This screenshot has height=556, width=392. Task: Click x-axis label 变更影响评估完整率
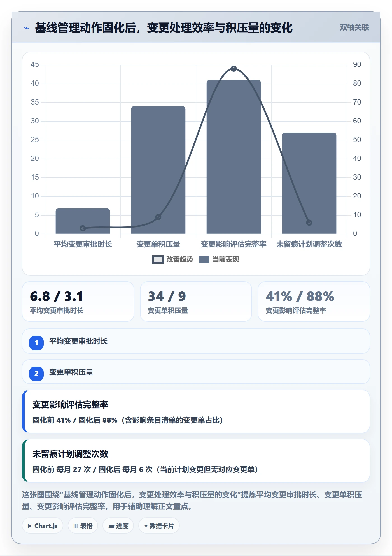click(234, 244)
